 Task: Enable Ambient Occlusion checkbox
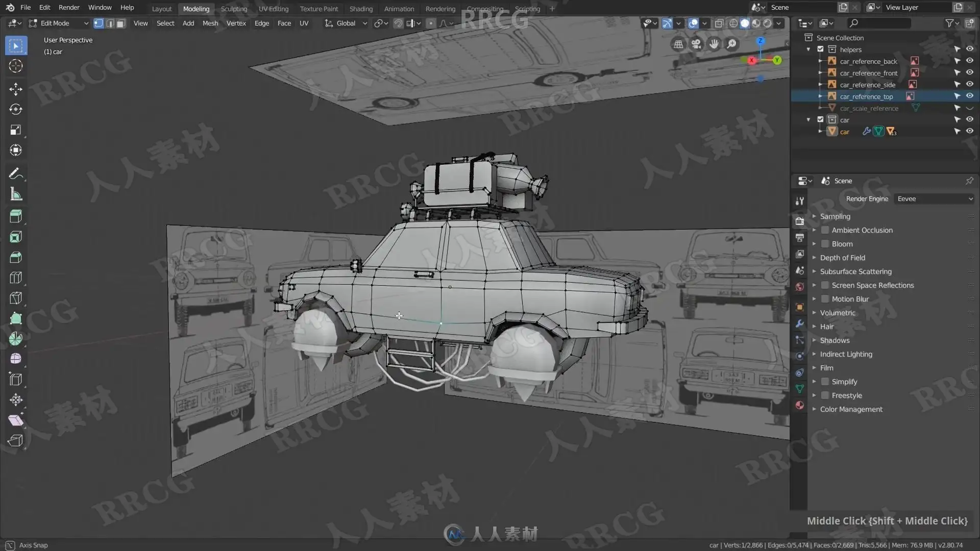pyautogui.click(x=825, y=230)
